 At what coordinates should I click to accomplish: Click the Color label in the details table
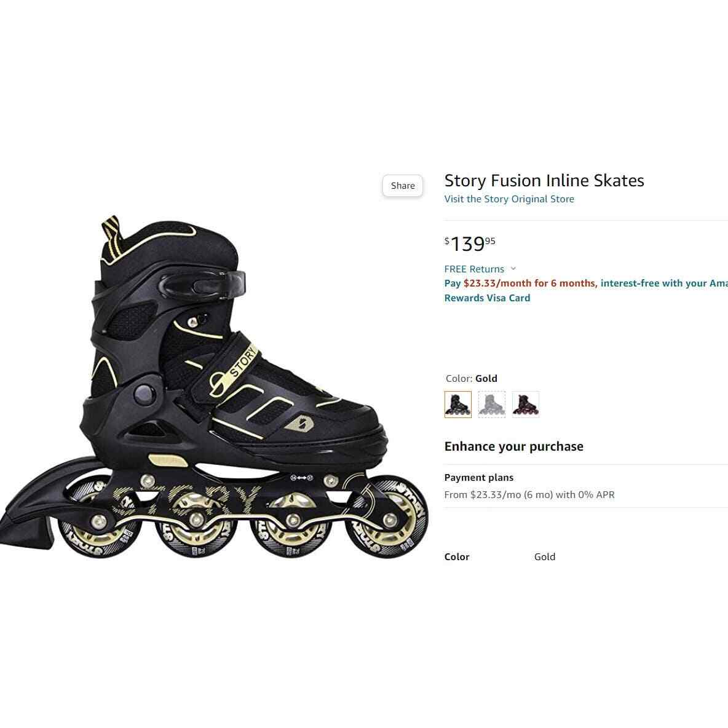(x=457, y=556)
